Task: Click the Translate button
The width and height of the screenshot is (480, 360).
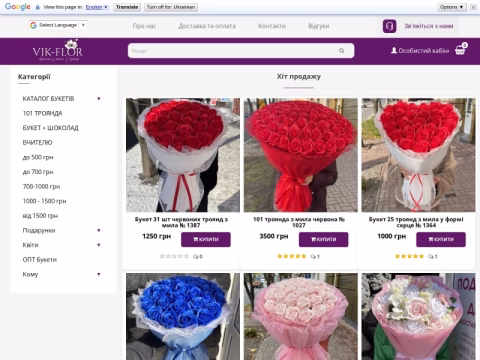Action: 127,7
